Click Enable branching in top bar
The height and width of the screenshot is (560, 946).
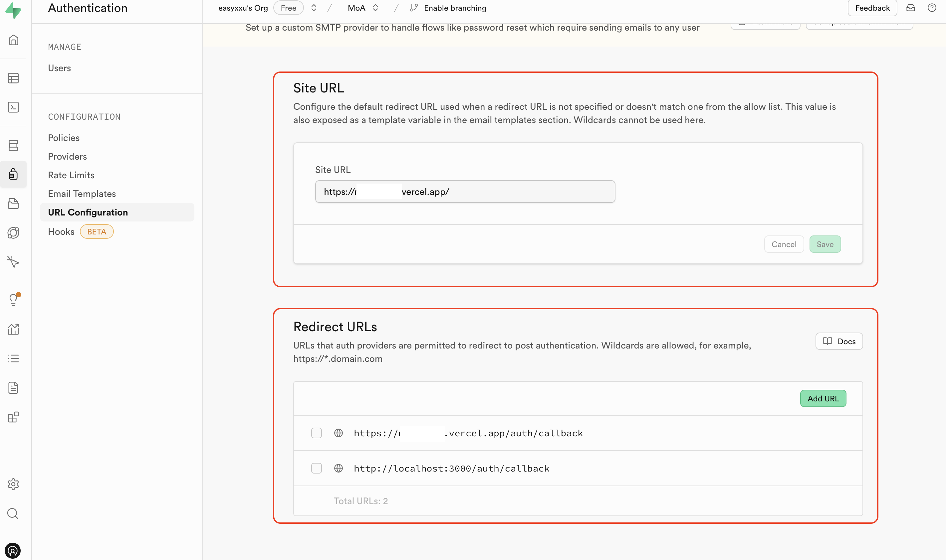pos(455,8)
